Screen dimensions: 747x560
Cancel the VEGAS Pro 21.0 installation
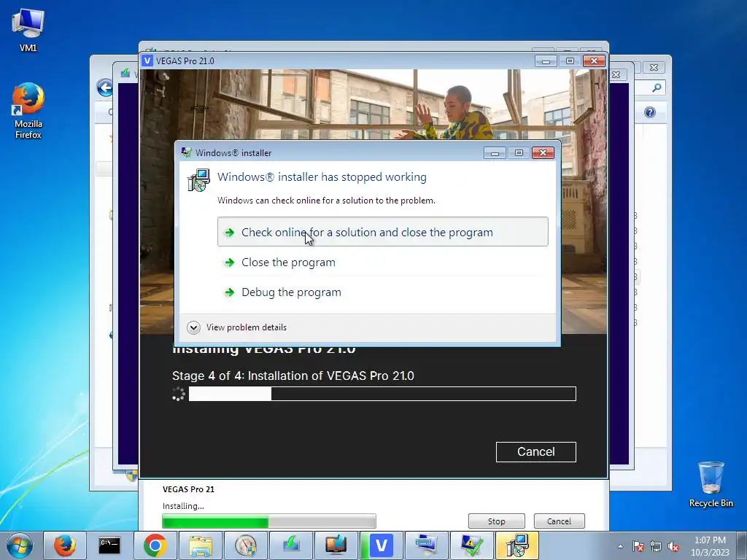pyautogui.click(x=536, y=451)
